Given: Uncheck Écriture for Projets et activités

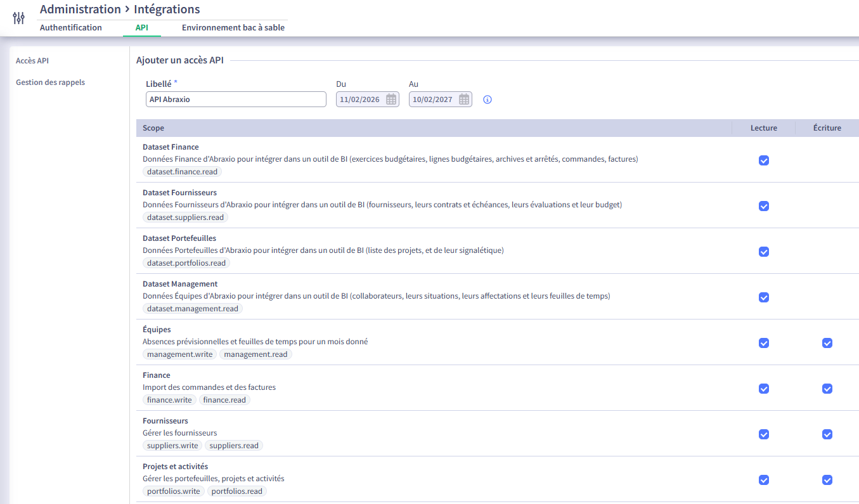Looking at the screenshot, I should [x=827, y=480].
